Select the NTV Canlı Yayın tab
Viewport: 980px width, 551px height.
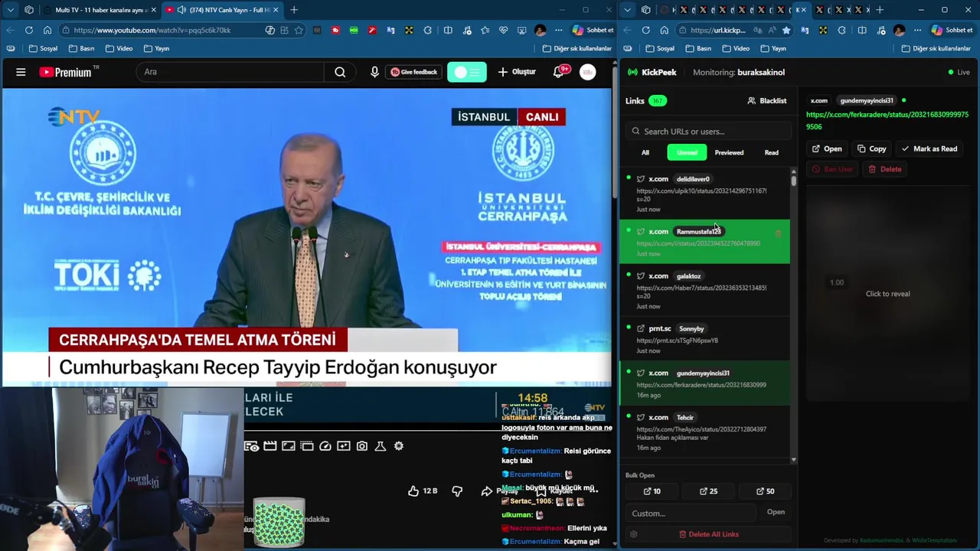pyautogui.click(x=222, y=10)
